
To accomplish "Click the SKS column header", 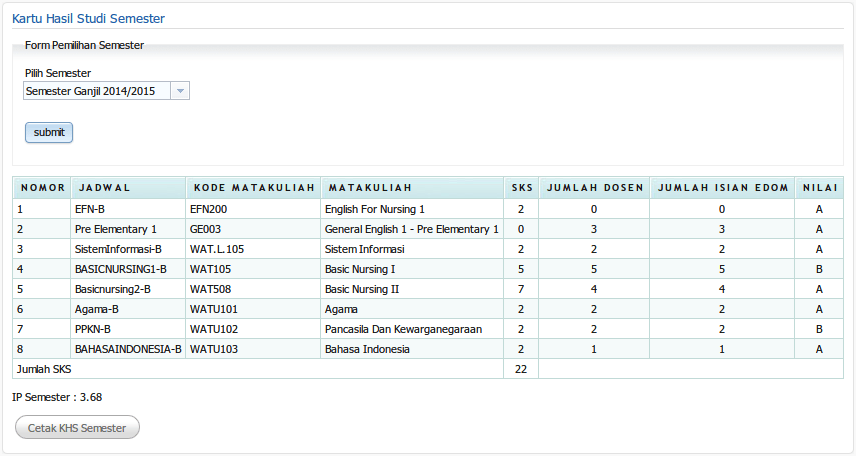I will 521,188.
